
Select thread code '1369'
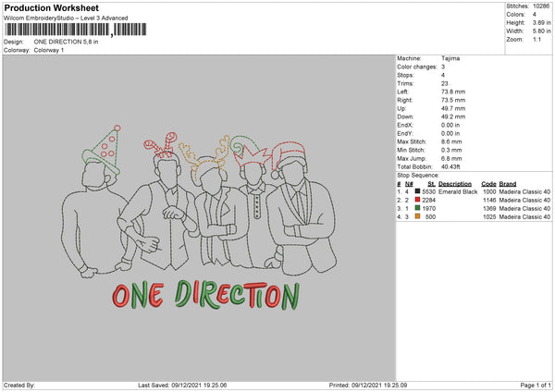489,208
